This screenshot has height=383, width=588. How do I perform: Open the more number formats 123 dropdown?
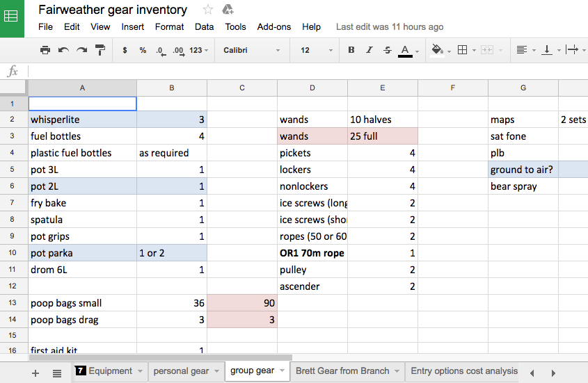tap(199, 50)
